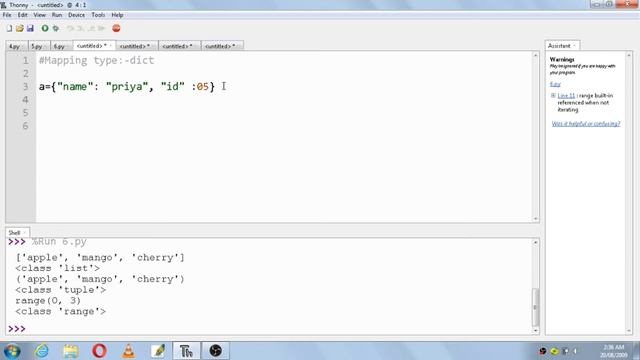This screenshot has width=640, height=360.
Task: Click the open file folder icon
Action: point(20,28)
